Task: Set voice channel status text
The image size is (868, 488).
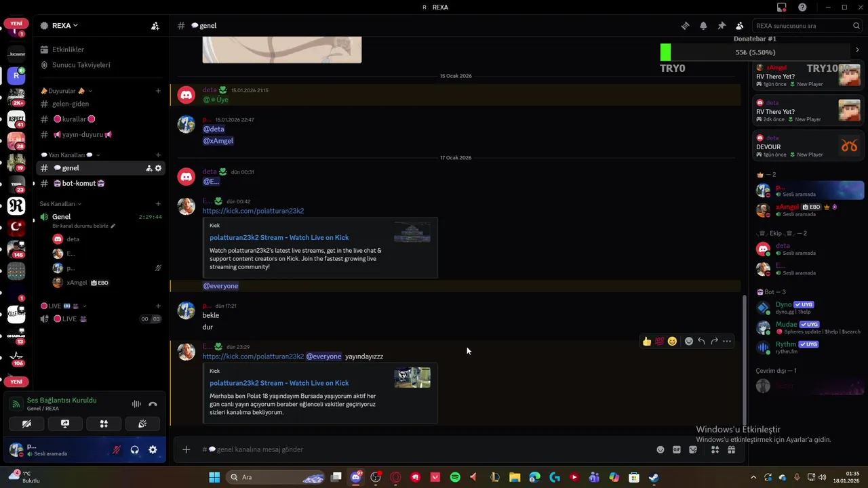Action: [84, 226]
